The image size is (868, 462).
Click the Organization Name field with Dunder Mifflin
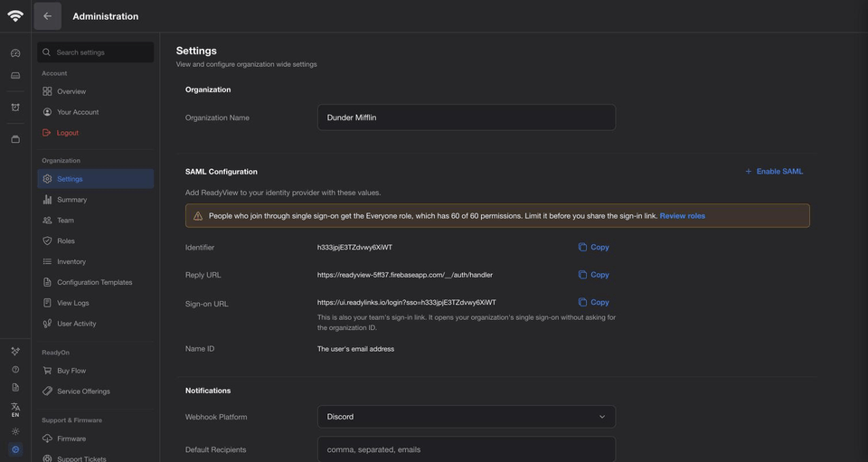(467, 118)
